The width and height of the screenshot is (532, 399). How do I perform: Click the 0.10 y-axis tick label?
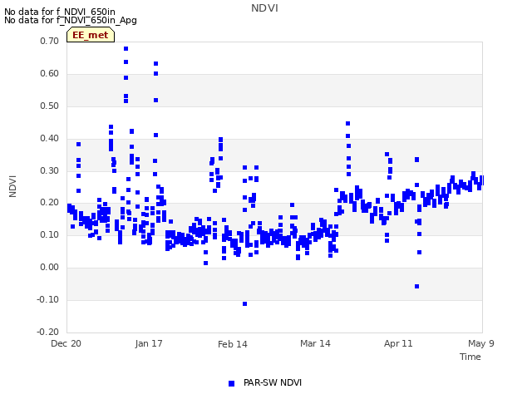50,234
